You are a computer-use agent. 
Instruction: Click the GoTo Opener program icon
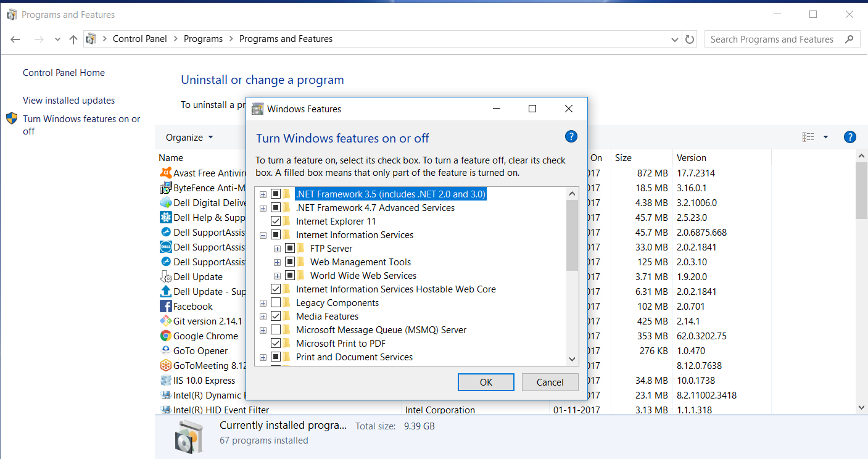click(165, 351)
